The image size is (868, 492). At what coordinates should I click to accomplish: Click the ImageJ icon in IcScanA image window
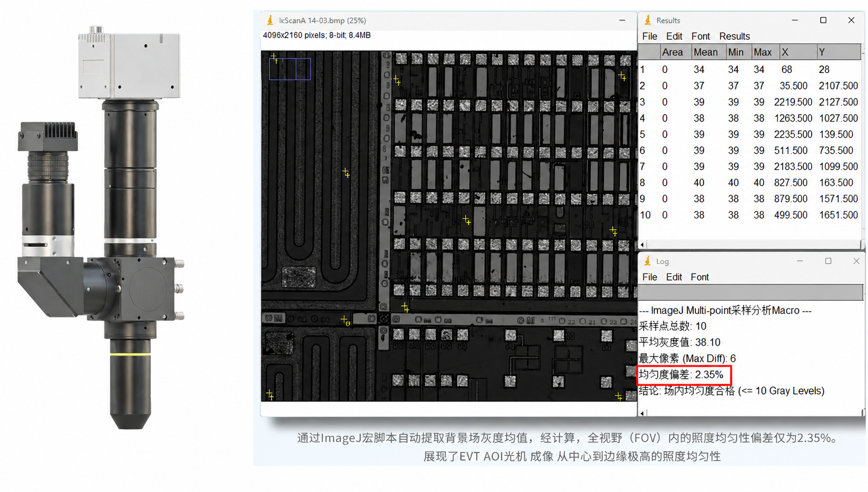[x=270, y=20]
